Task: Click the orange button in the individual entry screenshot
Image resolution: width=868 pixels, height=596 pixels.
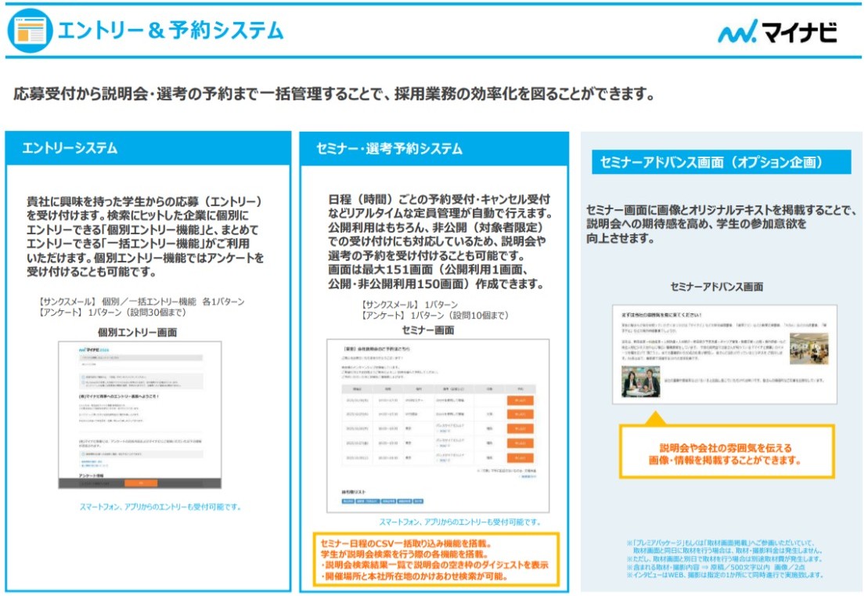Action: pyautogui.click(x=141, y=483)
